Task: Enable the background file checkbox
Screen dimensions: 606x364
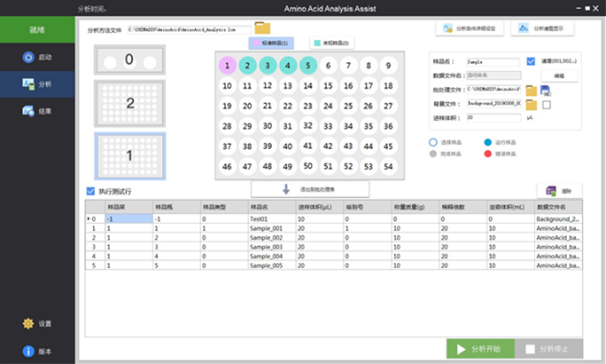Action: tap(547, 104)
